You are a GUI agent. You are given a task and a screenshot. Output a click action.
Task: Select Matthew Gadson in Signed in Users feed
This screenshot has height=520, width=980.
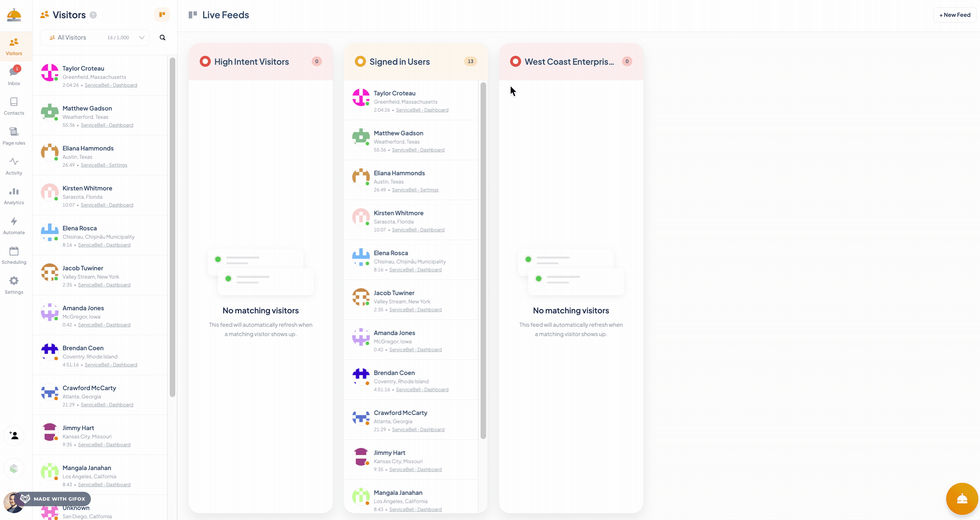(411, 141)
